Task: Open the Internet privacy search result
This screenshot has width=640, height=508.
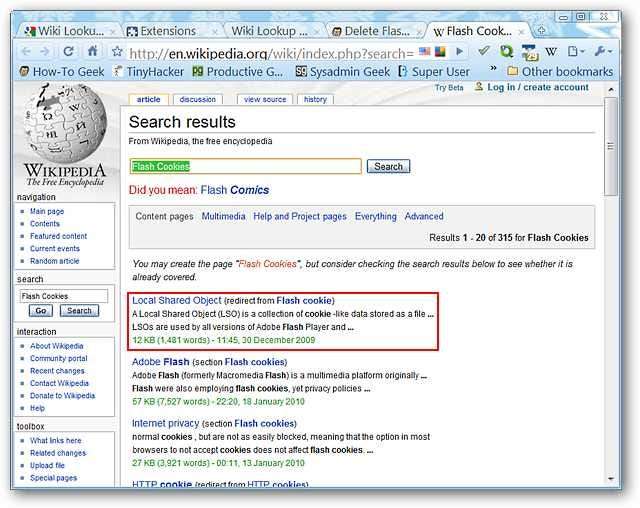Action: [165, 424]
